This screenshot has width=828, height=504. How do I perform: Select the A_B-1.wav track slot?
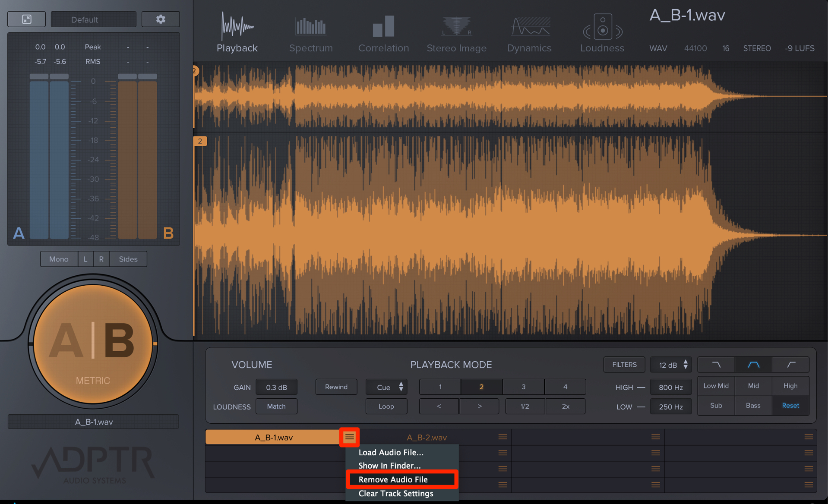coord(273,437)
